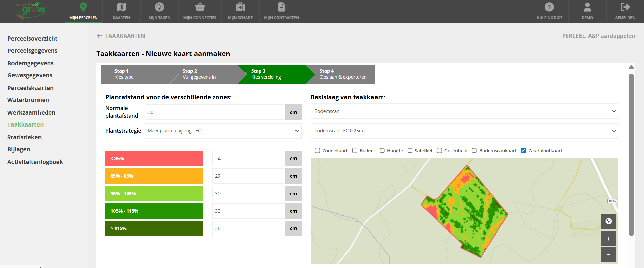Open the Mijn Percelen pin icon
Viewport: 644px width, 268px height.
[83, 7]
